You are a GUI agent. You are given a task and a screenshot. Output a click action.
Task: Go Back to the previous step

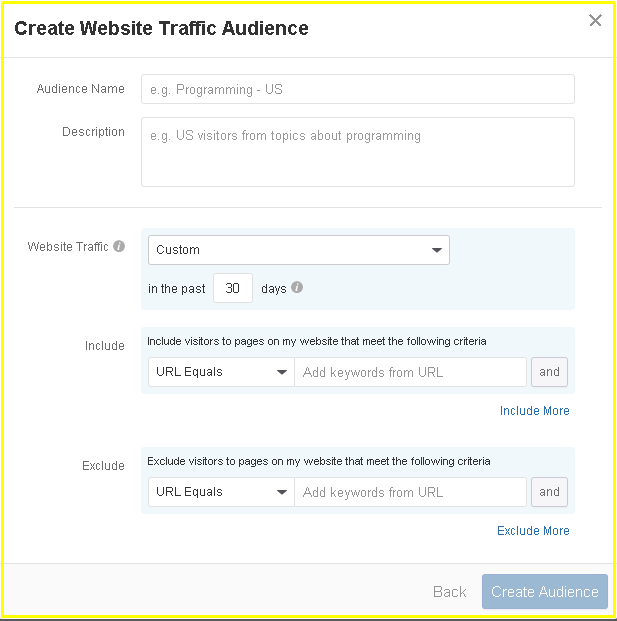pos(449,592)
